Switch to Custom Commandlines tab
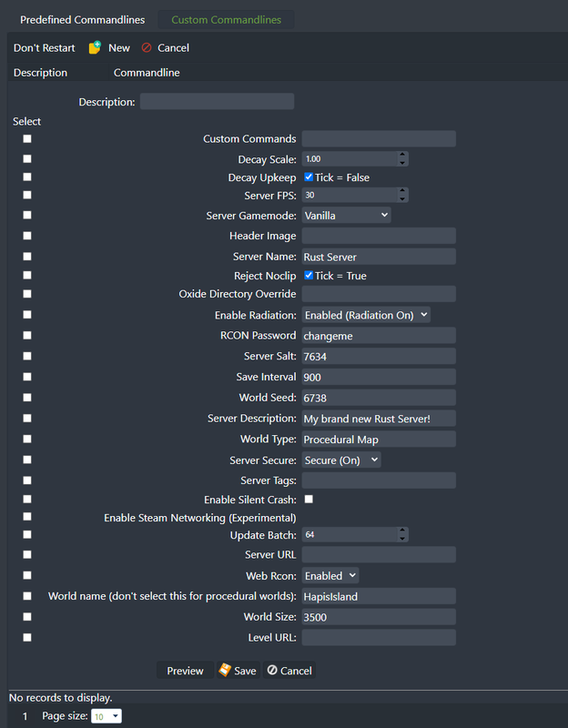This screenshot has width=568, height=728. (226, 20)
